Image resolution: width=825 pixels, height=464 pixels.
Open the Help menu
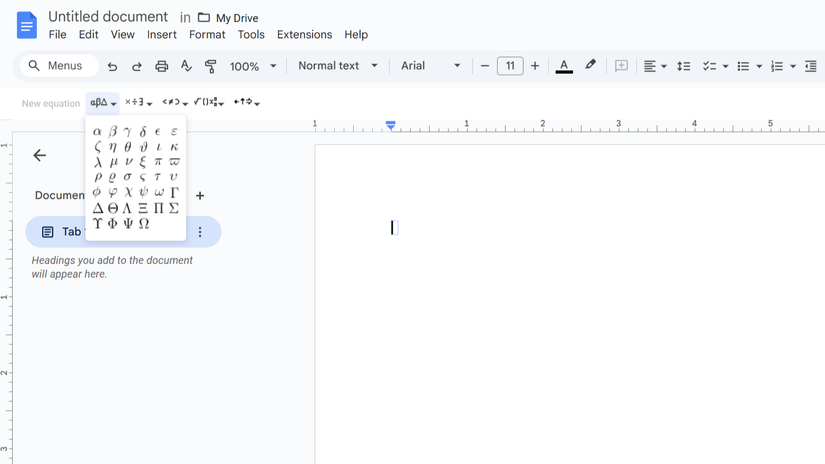[x=356, y=35]
